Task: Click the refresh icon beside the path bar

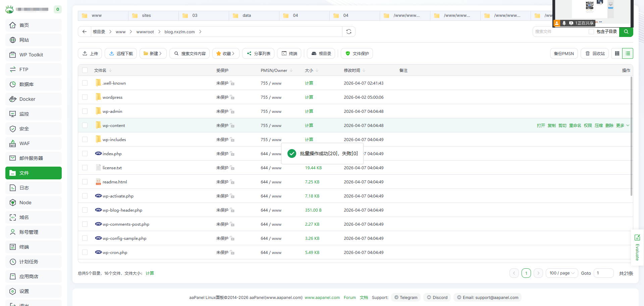Action: tap(349, 32)
